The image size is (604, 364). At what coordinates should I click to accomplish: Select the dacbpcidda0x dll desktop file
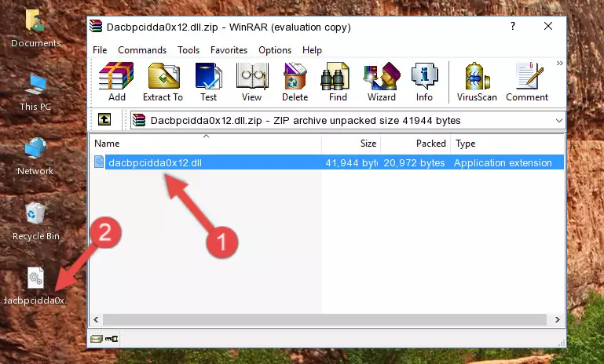(35, 286)
